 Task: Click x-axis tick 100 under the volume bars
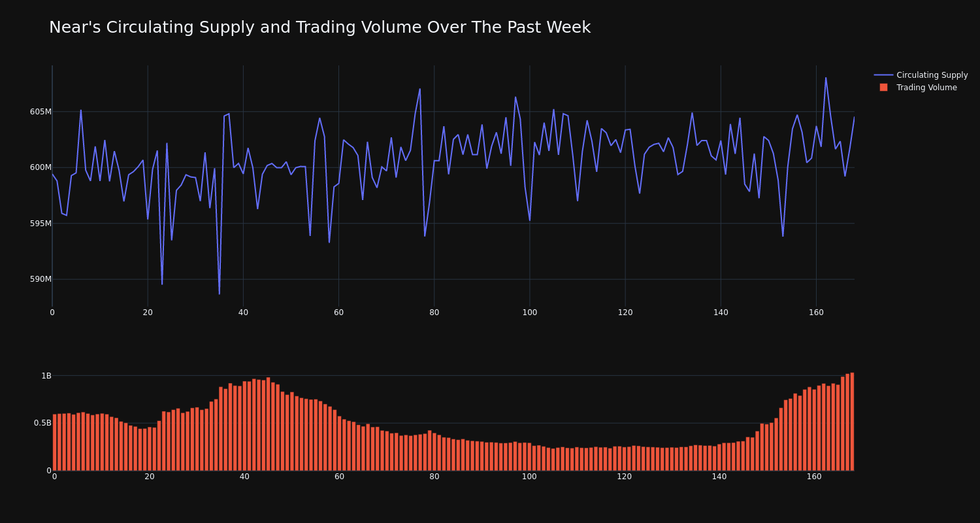click(x=529, y=477)
